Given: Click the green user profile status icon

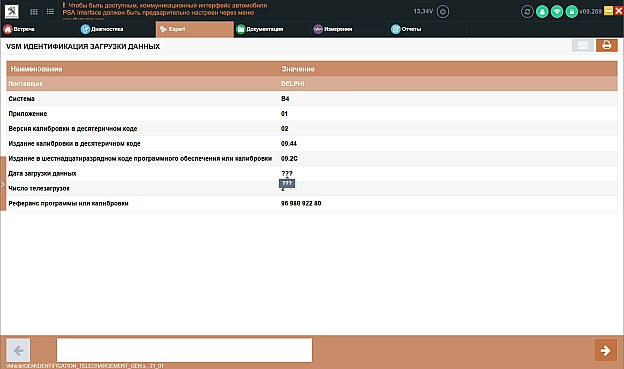Looking at the screenshot, I should (x=542, y=12).
